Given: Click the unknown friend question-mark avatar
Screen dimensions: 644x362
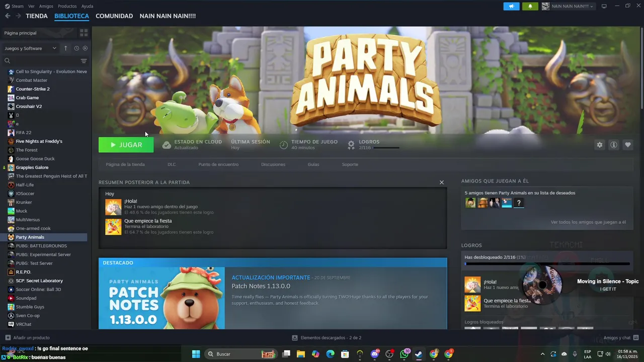Looking at the screenshot, I should coord(519,203).
